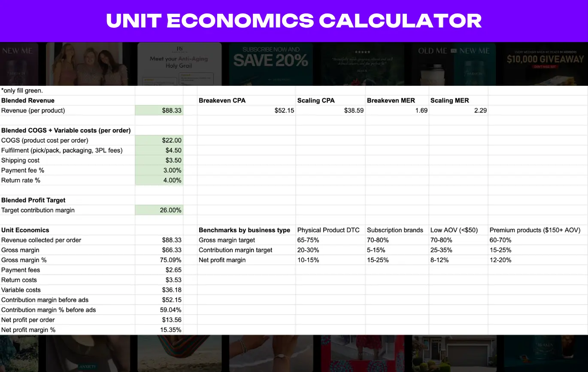Viewport: 588px width, 372px height.
Task: Click the Scaling CPA value $38.59
Action: click(354, 110)
